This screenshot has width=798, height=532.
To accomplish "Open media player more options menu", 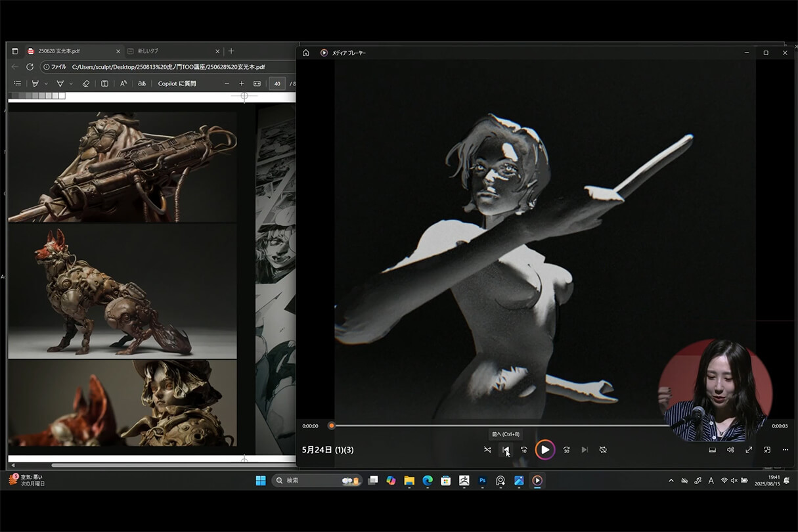I will pyautogui.click(x=786, y=450).
